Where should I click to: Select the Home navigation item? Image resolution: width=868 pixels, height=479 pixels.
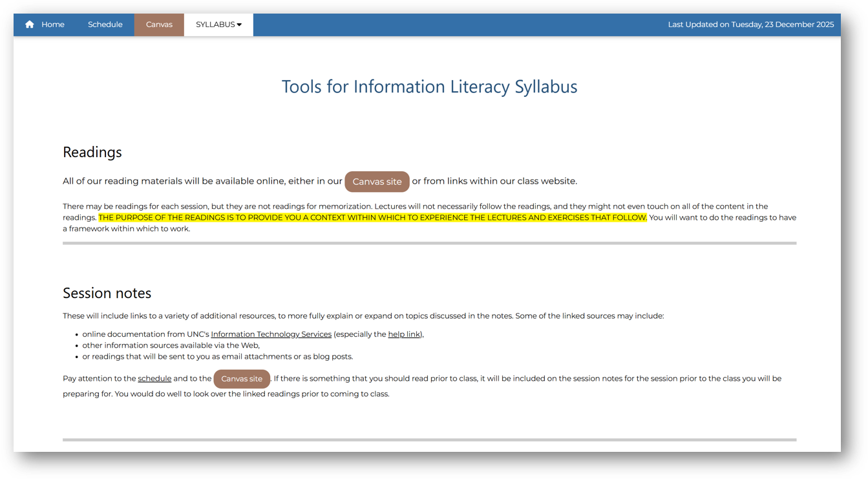[x=53, y=25]
